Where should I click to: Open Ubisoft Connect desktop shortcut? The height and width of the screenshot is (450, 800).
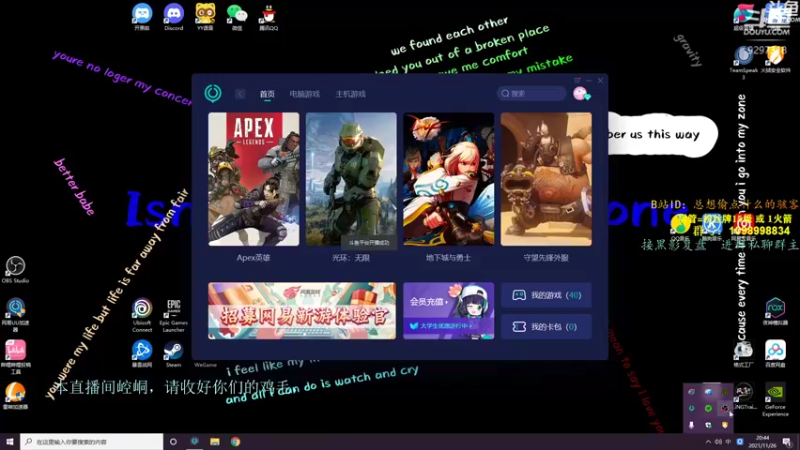(142, 315)
